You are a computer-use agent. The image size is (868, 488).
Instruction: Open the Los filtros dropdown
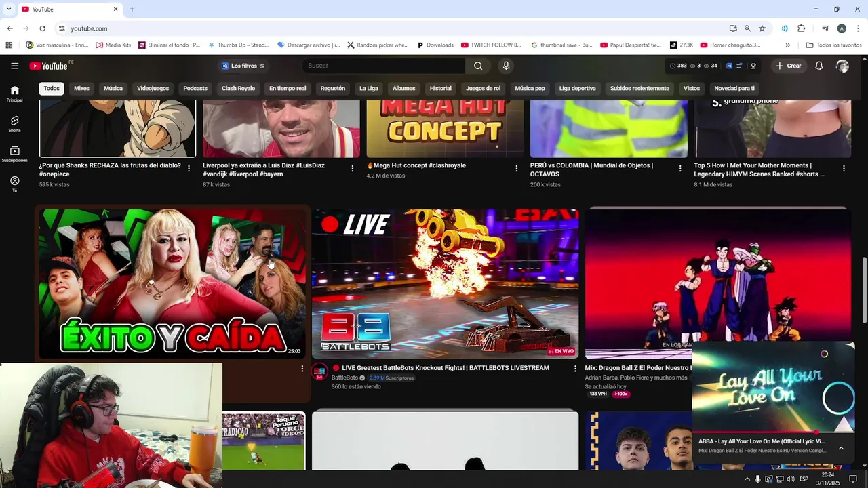tap(243, 66)
